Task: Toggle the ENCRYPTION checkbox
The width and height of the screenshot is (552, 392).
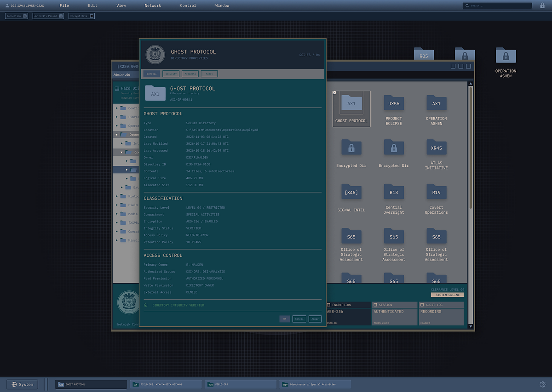Action: [329, 305]
